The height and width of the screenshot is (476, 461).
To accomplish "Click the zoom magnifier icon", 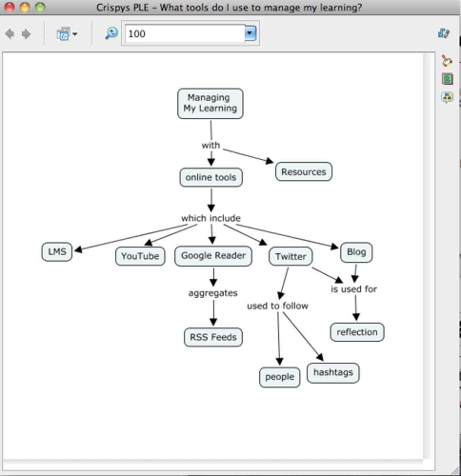I will 112,33.
